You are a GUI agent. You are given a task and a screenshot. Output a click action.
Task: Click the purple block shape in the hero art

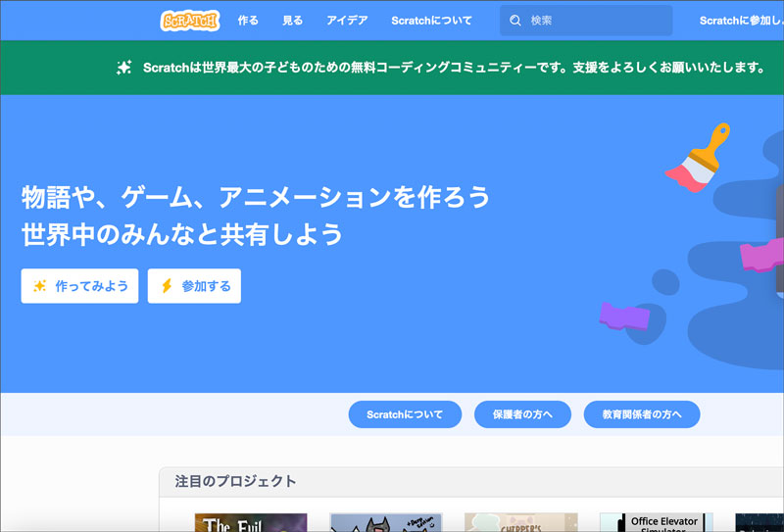[624, 315]
